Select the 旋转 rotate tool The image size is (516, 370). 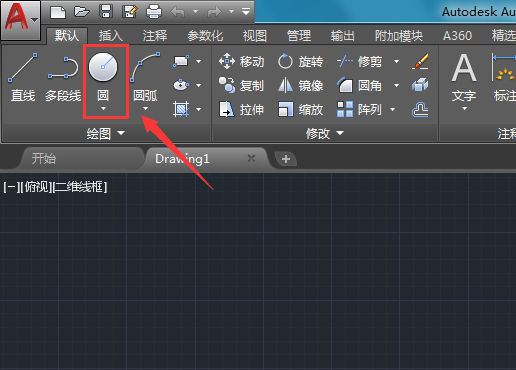[x=301, y=62]
